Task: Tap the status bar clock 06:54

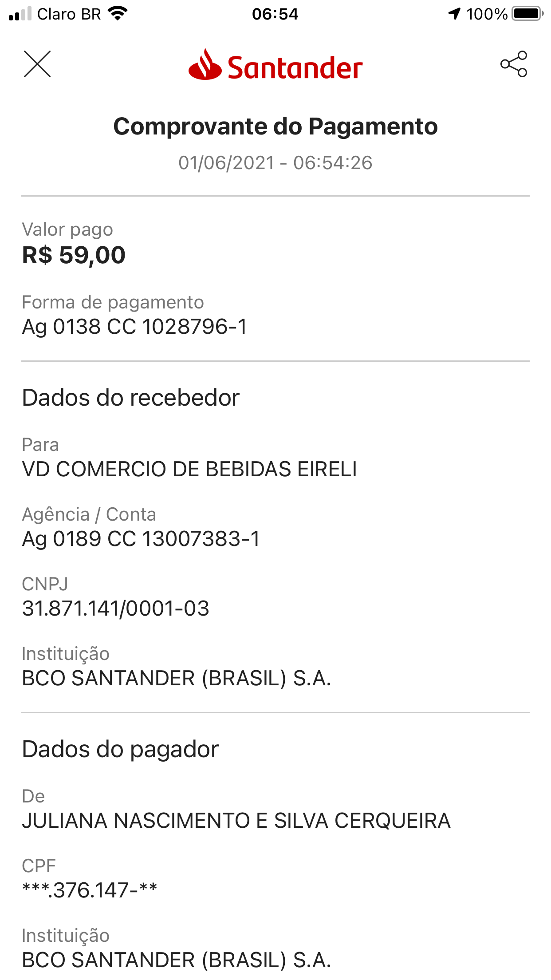Action: pyautogui.click(x=275, y=14)
